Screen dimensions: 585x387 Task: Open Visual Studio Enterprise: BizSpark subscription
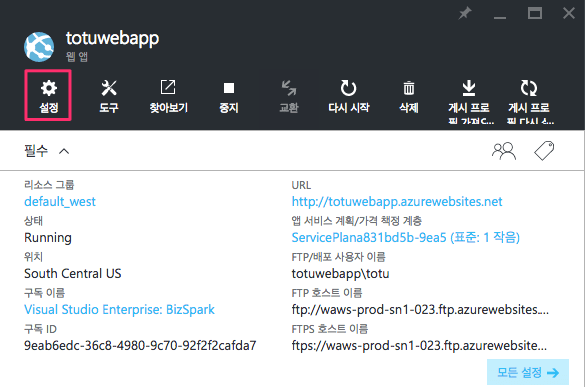[x=119, y=309]
